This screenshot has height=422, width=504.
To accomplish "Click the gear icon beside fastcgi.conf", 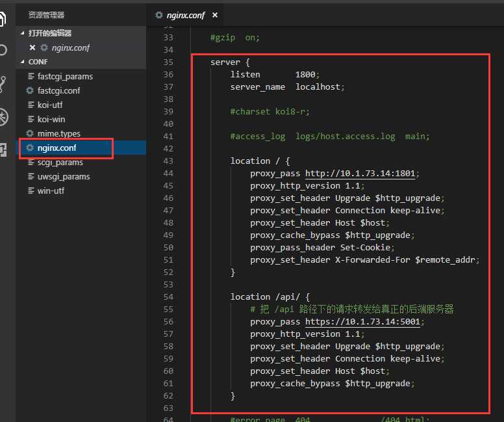I will (30, 90).
